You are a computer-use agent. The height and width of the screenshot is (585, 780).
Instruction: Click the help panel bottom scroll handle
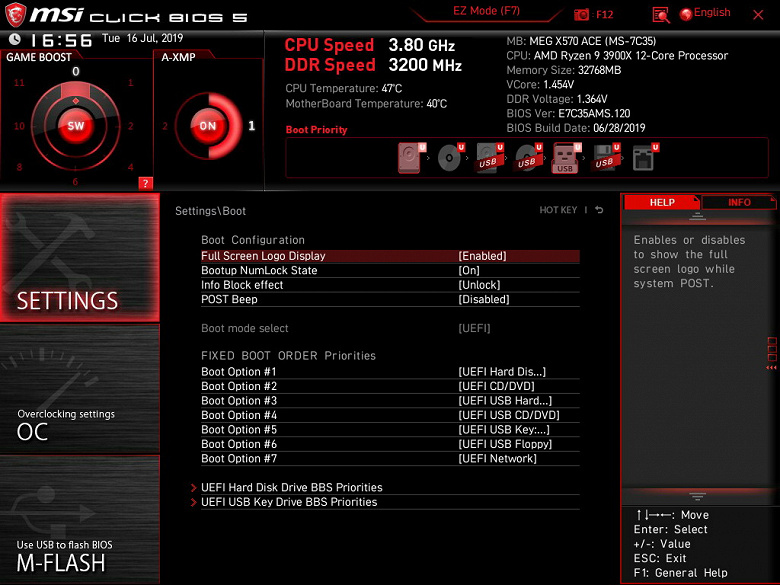(x=697, y=496)
